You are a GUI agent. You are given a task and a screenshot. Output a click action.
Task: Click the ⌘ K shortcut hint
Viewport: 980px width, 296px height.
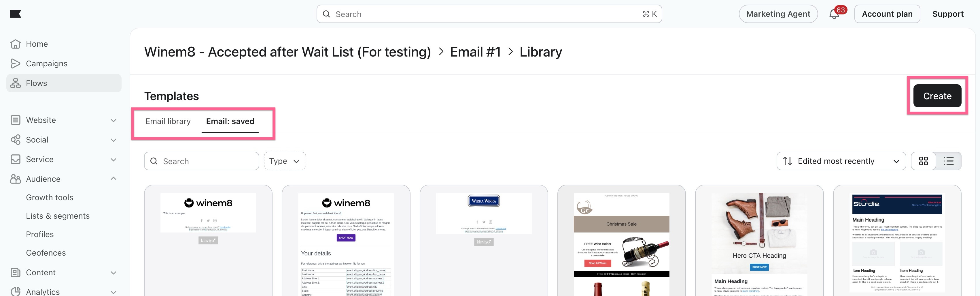tap(649, 14)
